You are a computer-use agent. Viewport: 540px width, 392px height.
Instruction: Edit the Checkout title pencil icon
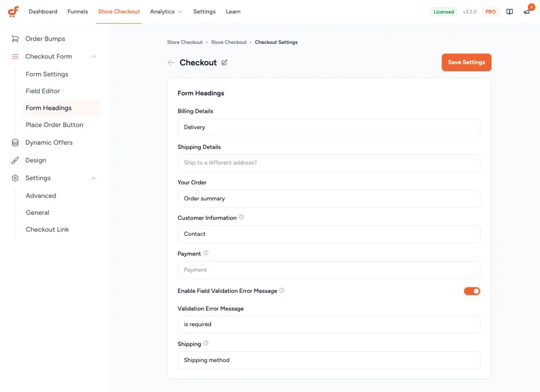tap(224, 62)
